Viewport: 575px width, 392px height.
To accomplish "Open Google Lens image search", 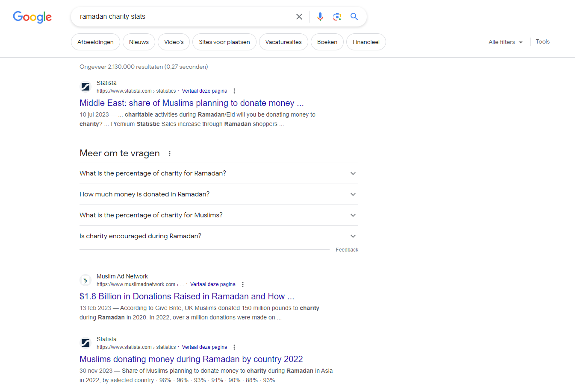I will pyautogui.click(x=337, y=17).
